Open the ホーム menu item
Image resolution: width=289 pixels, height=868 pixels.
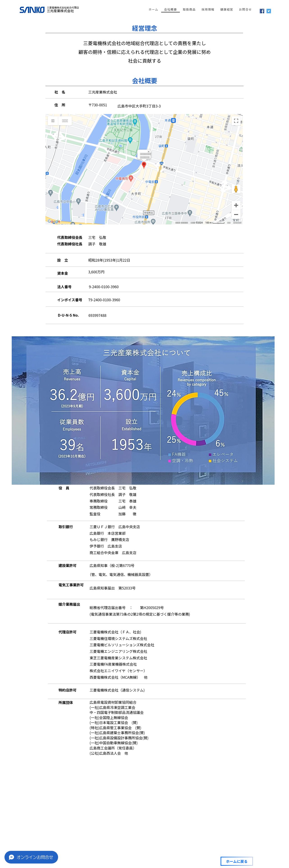pyautogui.click(x=154, y=9)
